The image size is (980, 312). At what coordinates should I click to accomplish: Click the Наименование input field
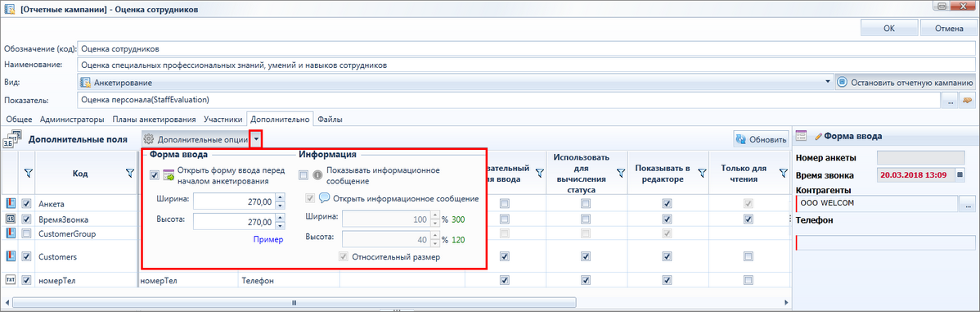tap(526, 65)
